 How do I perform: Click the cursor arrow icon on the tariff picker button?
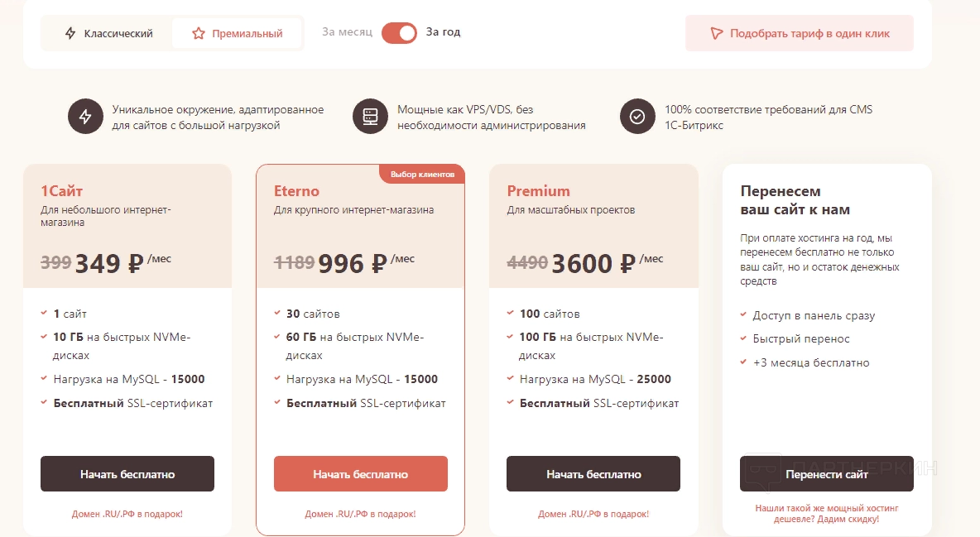[x=717, y=34]
